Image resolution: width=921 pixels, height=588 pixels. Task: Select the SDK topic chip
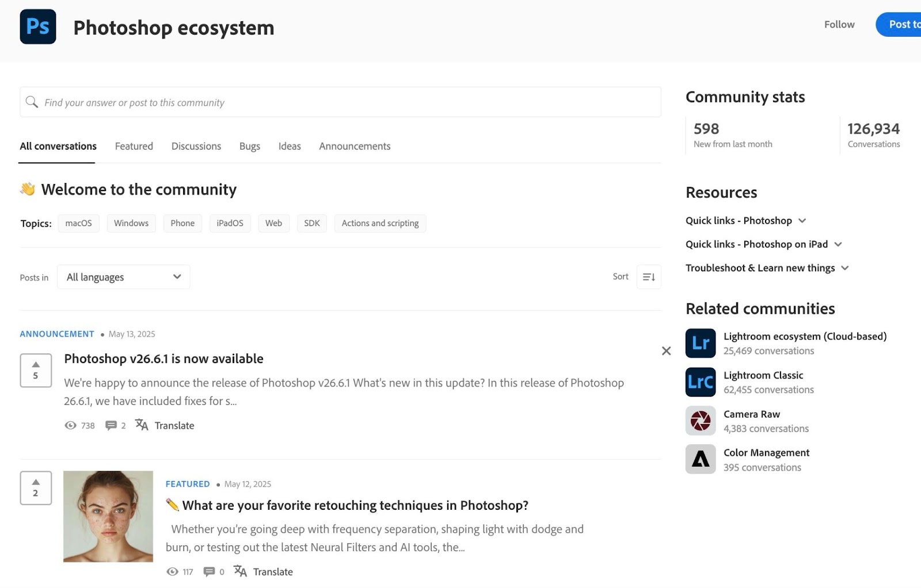(312, 223)
